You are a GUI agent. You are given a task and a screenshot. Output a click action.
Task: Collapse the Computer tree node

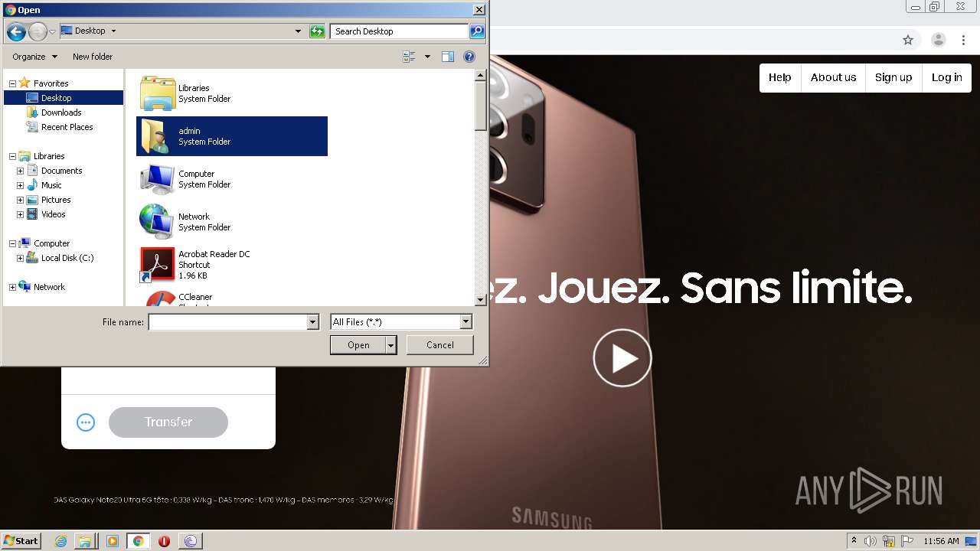12,243
